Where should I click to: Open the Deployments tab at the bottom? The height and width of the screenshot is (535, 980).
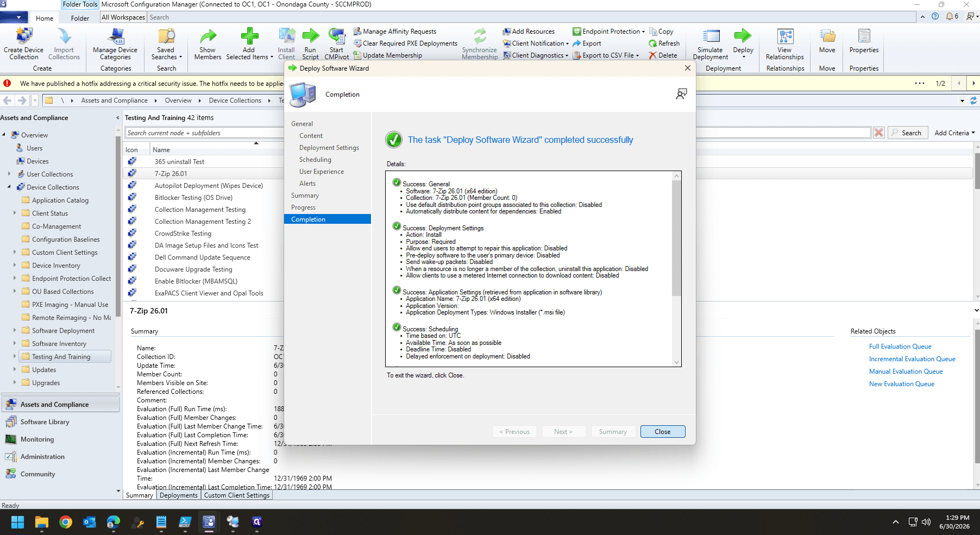tap(179, 495)
